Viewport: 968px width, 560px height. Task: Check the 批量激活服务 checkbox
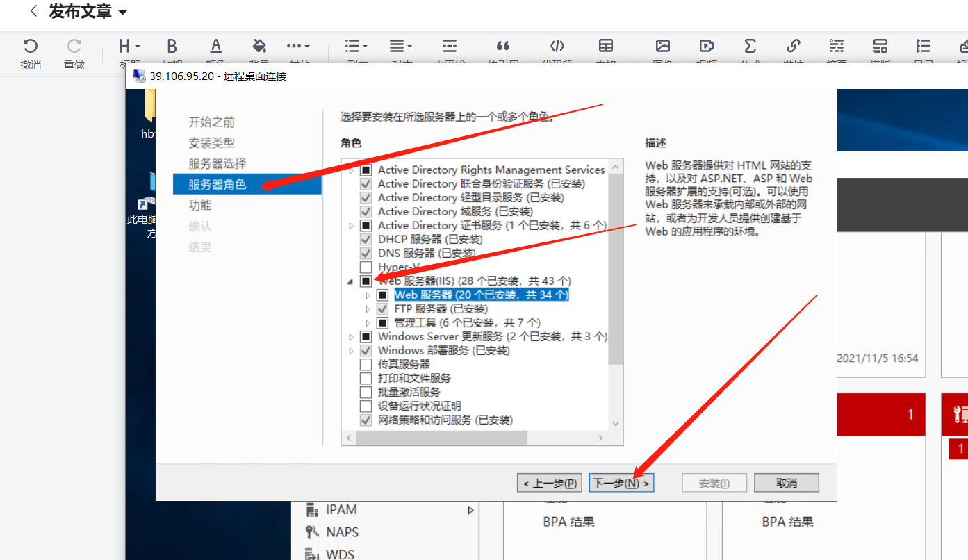[366, 392]
